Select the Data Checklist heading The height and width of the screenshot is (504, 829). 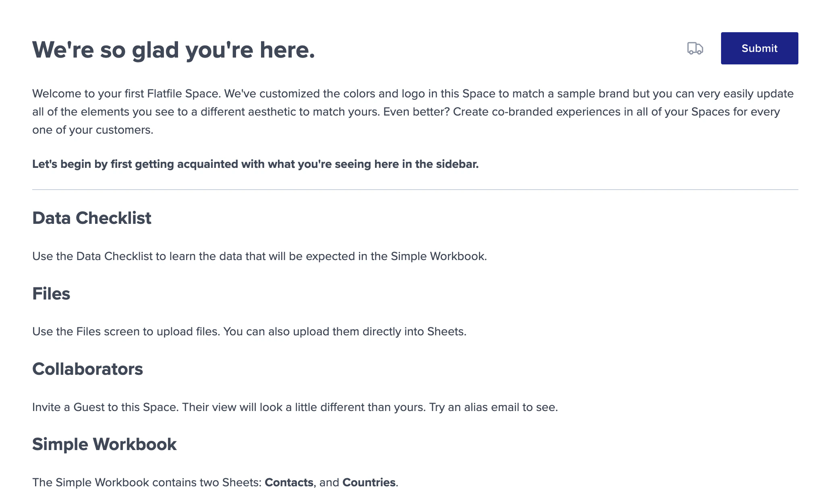click(92, 218)
